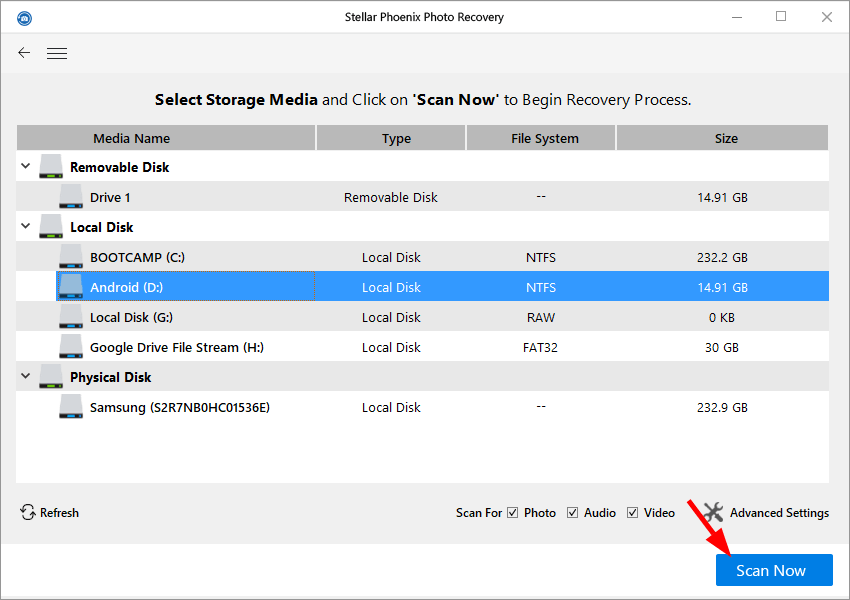Click the BOOTCAMP (C:) drive icon
The height and width of the screenshot is (600, 850).
(71, 256)
